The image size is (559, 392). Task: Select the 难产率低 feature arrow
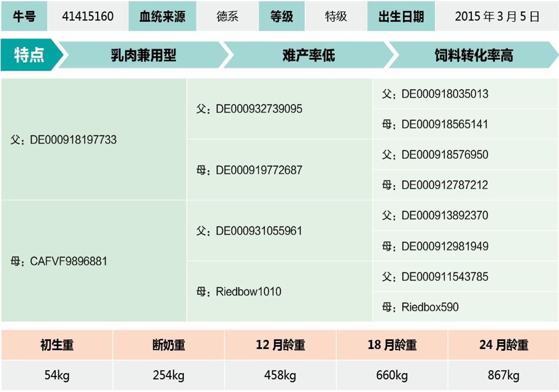pyautogui.click(x=308, y=55)
